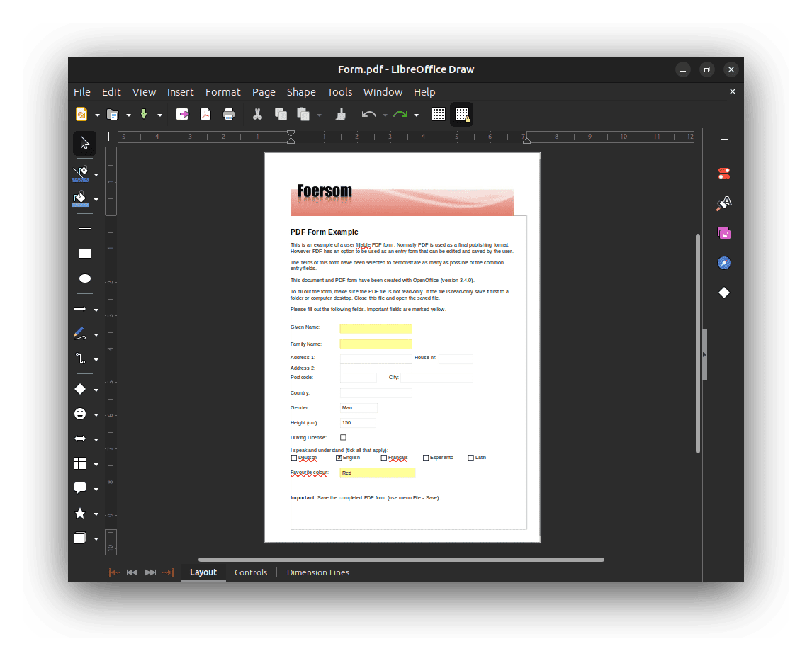Image resolution: width=812 pixels, height=661 pixels.
Task: Tick the Latin language checkbox
Action: [470, 458]
